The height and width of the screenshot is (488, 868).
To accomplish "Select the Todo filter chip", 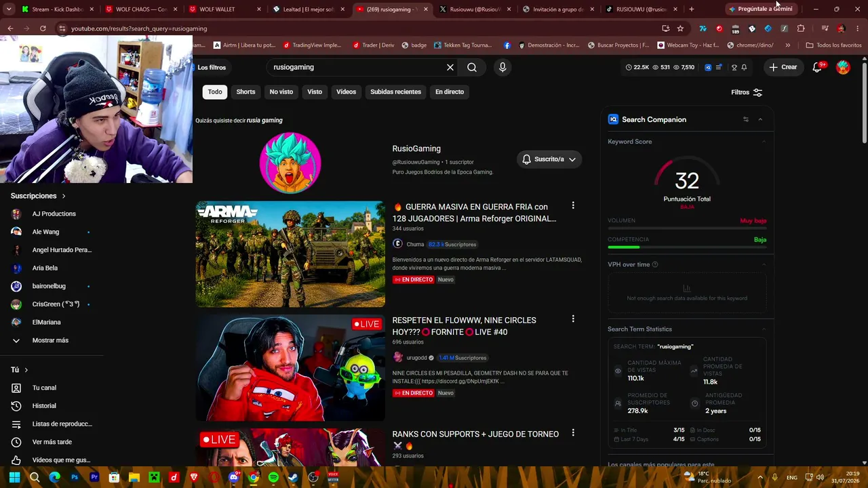I will (215, 92).
